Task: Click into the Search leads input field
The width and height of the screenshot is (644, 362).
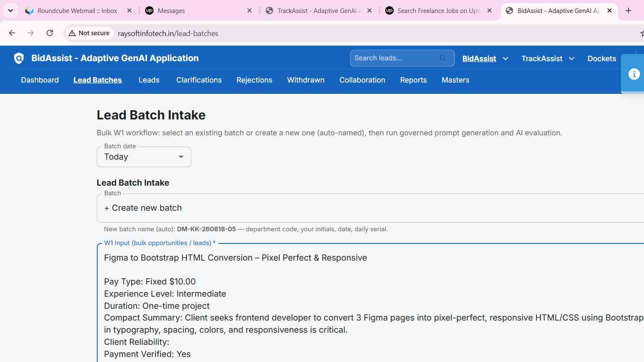Action: click(x=396, y=58)
